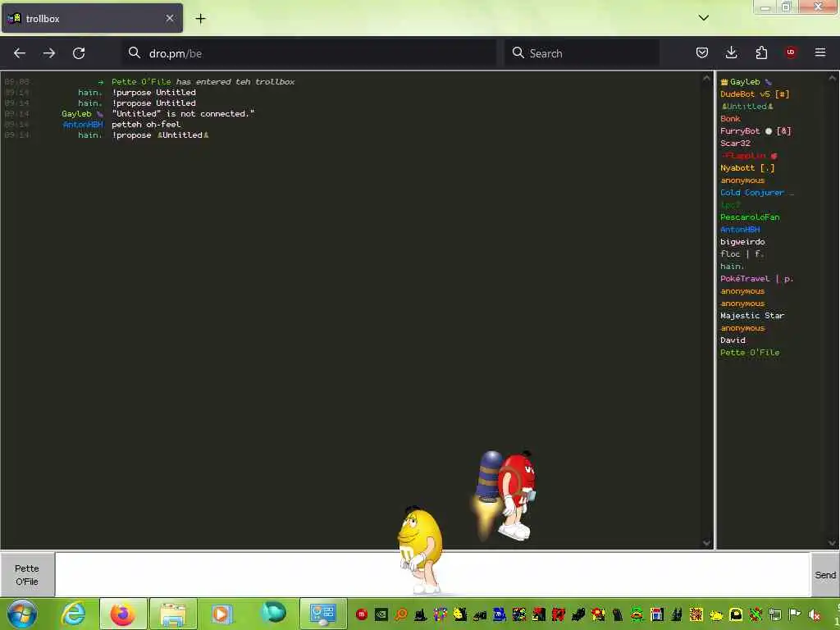Select Majestic Star in the user list
This screenshot has width=840, height=630.
click(752, 316)
